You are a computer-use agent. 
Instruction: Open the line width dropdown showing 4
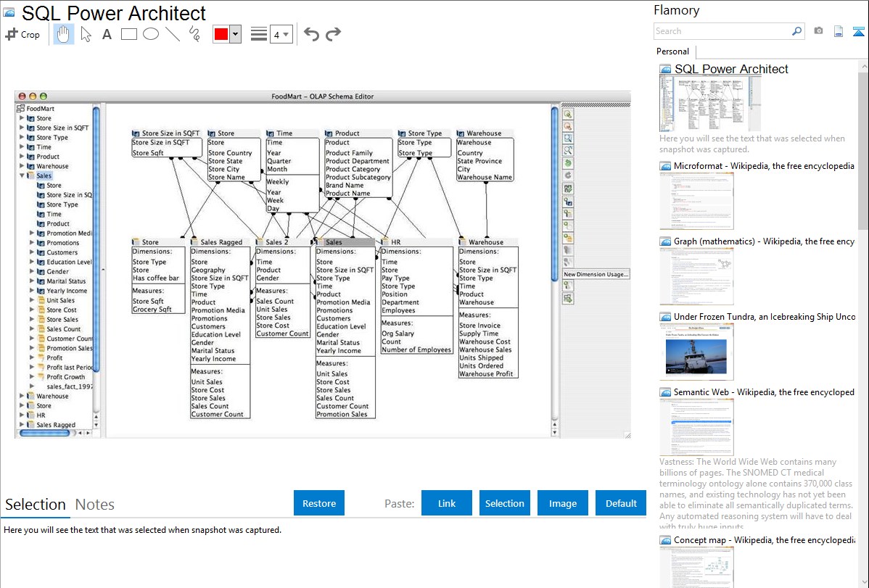281,35
